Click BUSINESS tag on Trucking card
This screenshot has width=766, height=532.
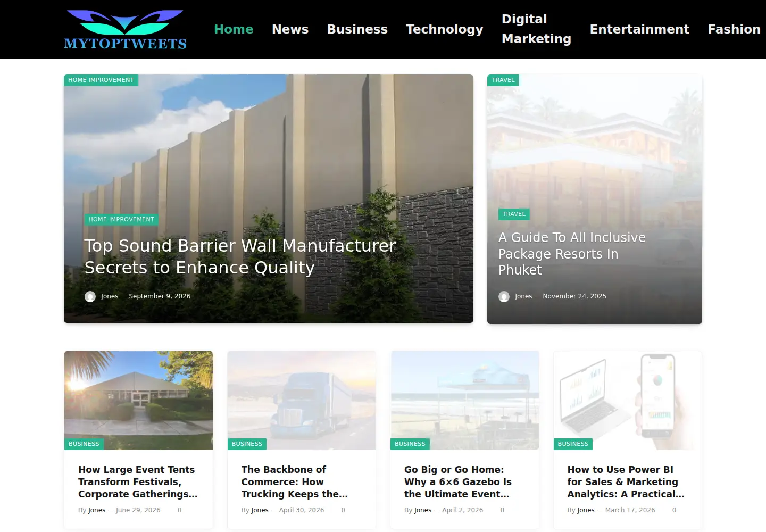(247, 444)
